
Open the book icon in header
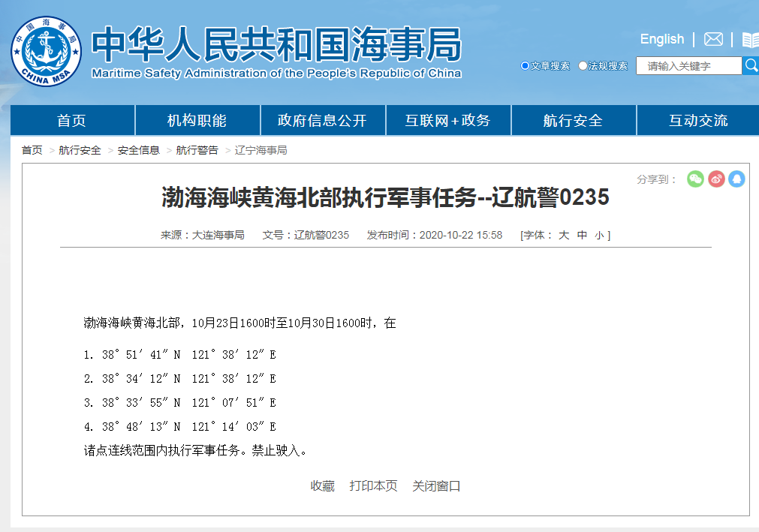click(750, 40)
